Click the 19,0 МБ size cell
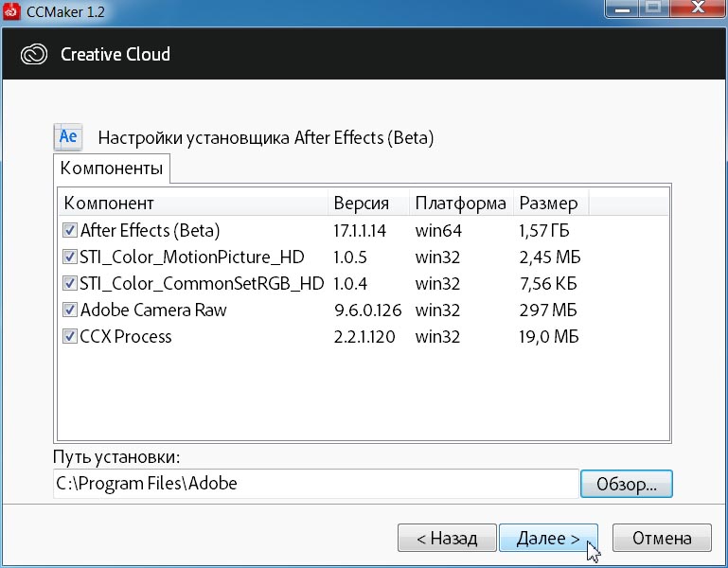This screenshot has width=728, height=568. (x=549, y=337)
